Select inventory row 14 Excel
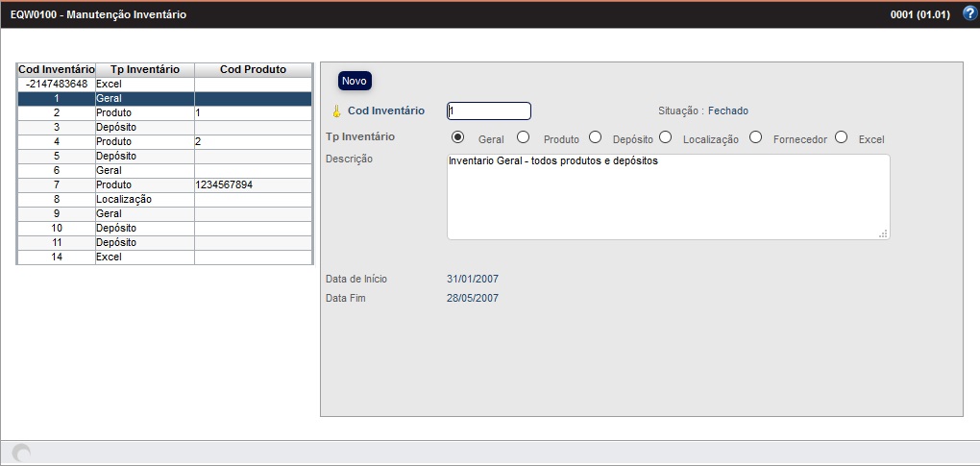 coord(164,257)
